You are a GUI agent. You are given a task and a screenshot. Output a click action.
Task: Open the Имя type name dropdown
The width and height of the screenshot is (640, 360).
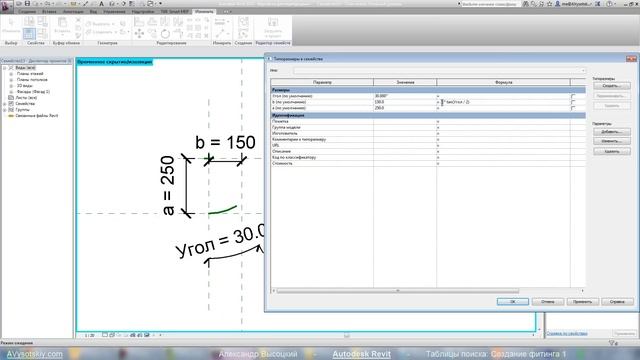(440, 71)
